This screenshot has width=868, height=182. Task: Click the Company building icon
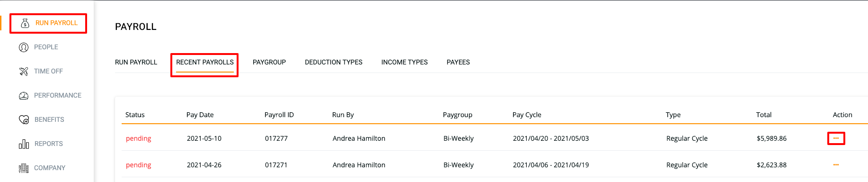(24, 168)
